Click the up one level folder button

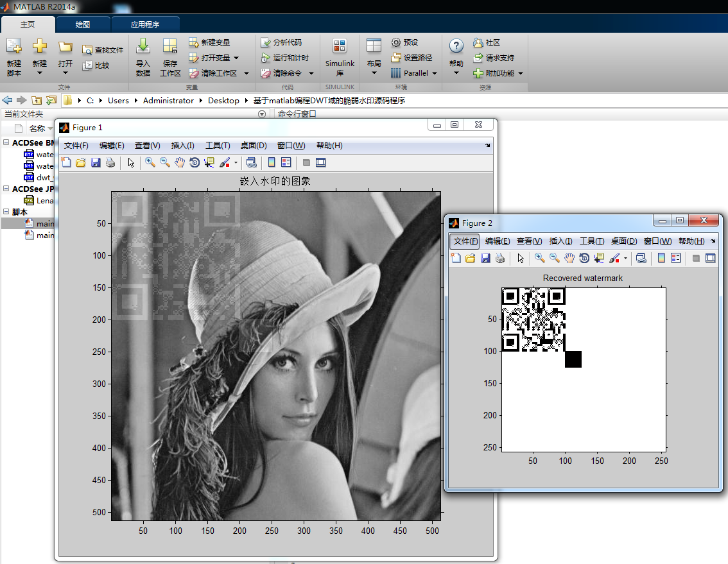(36, 100)
